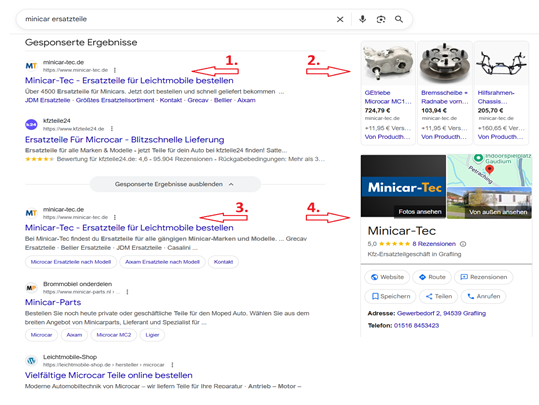Start voice search with the microphone icon
539x405 pixels.
pos(362,19)
